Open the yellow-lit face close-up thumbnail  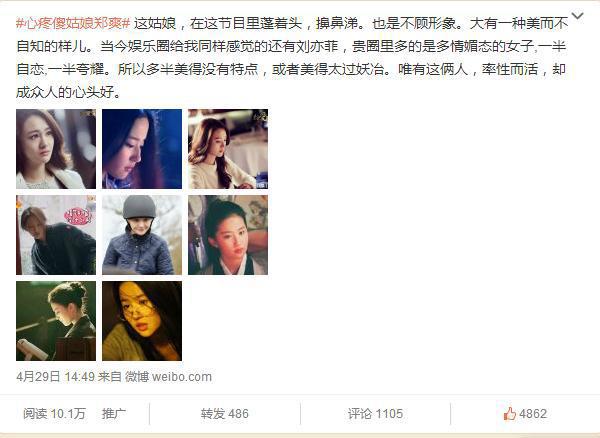pyautogui.click(x=142, y=321)
